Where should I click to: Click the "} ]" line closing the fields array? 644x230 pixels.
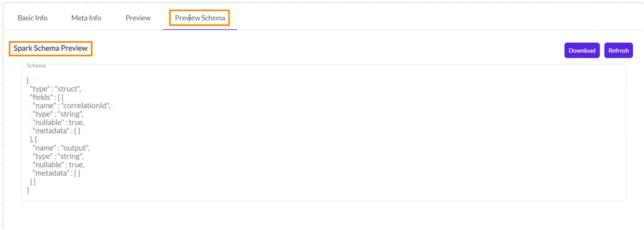(33, 182)
